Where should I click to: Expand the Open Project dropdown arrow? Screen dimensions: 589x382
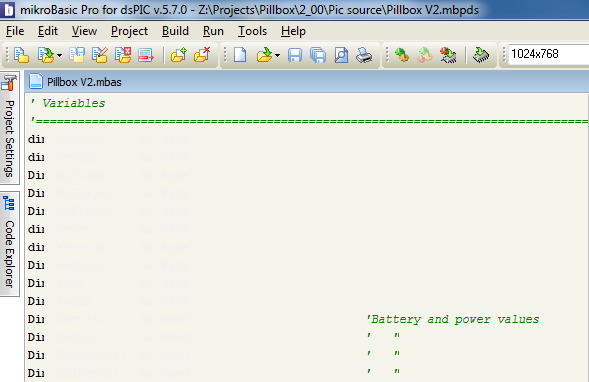pyautogui.click(x=60, y=56)
